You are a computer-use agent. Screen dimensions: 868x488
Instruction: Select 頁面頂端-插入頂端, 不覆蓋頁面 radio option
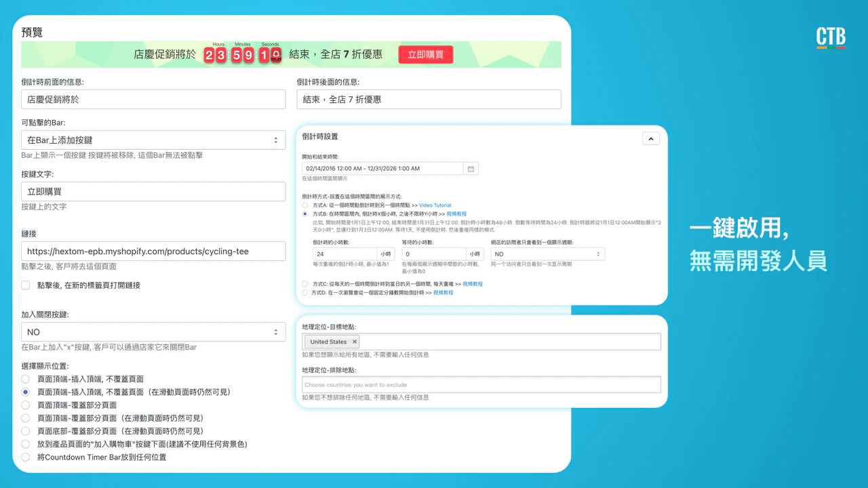[x=26, y=379]
